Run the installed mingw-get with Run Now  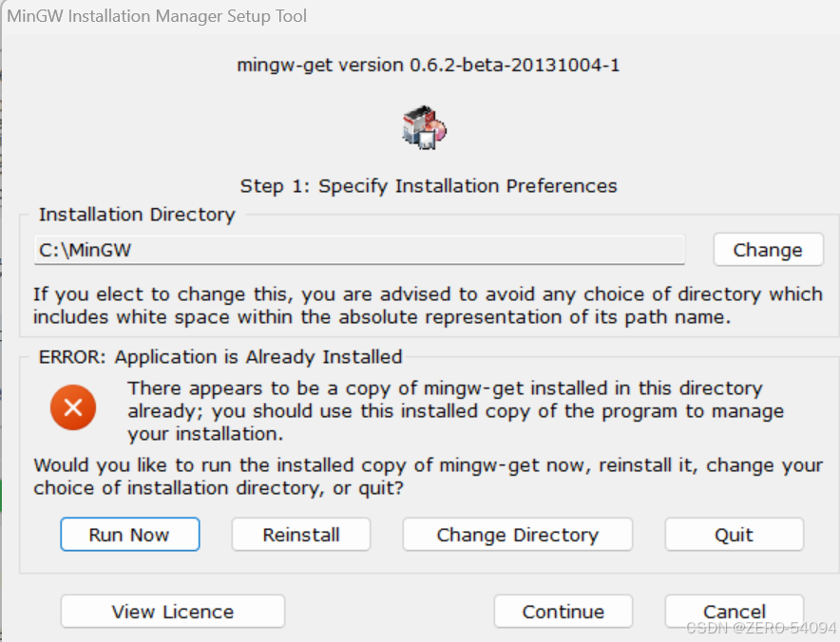pos(129,535)
